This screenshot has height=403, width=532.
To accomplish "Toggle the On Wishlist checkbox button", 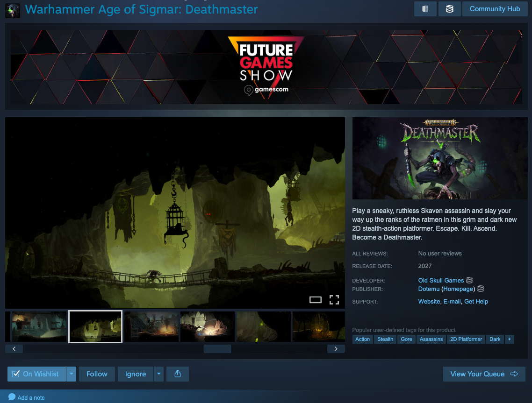I will click(36, 374).
